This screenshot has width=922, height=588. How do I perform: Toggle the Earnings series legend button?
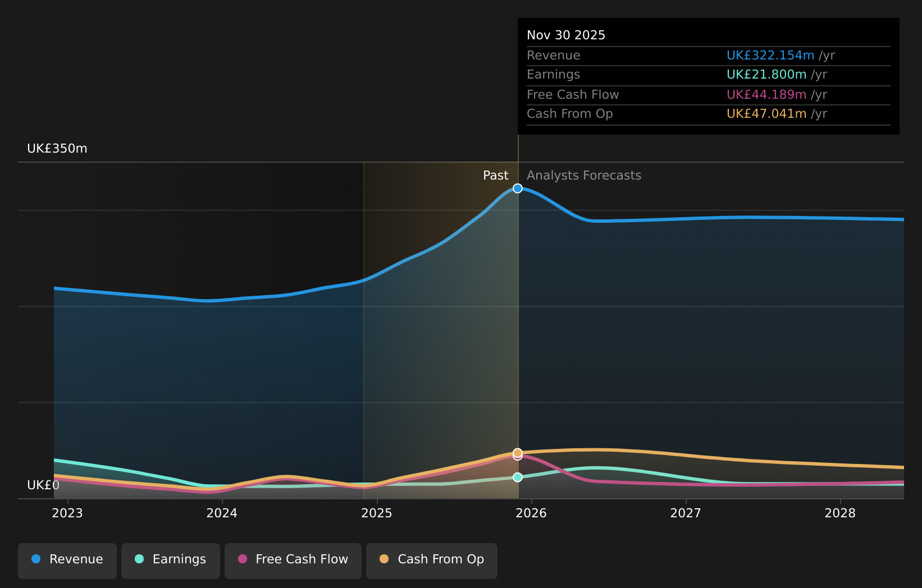click(x=171, y=561)
